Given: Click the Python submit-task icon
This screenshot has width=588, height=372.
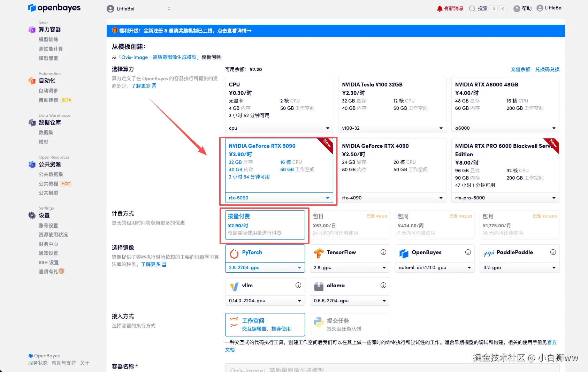Looking at the screenshot, I should pos(319,322).
